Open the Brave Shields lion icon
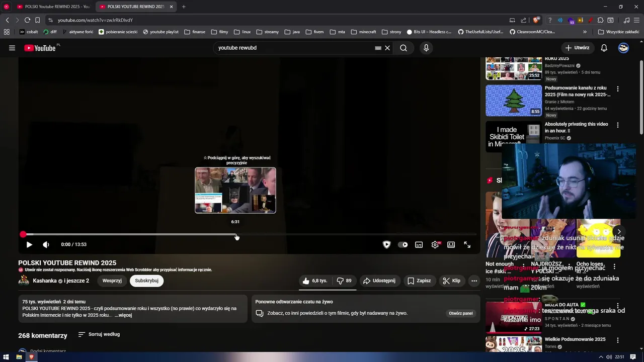 pyautogui.click(x=536, y=20)
